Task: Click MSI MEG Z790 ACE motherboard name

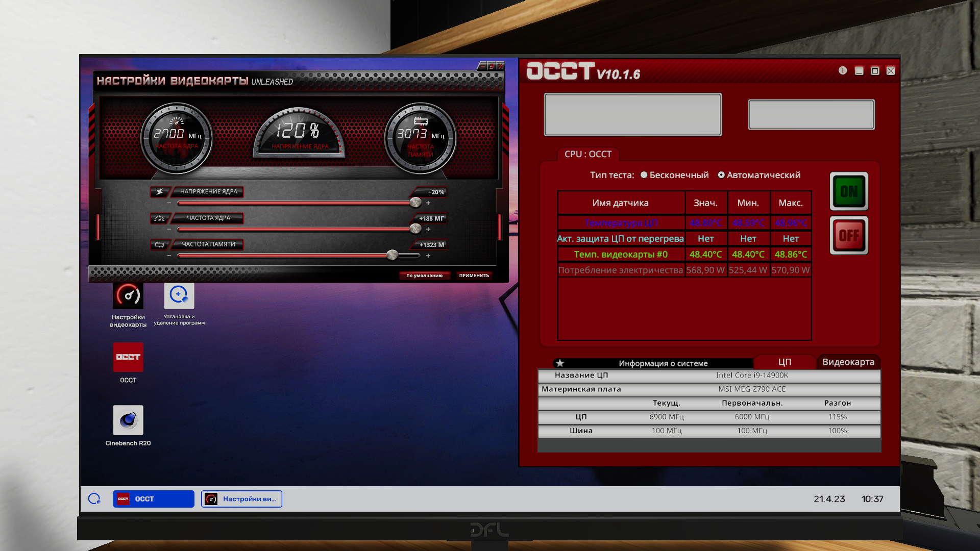Action: [x=752, y=389]
